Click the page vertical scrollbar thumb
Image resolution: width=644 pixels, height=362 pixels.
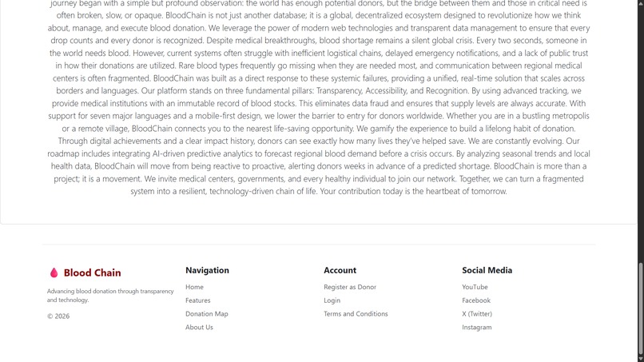point(640,308)
